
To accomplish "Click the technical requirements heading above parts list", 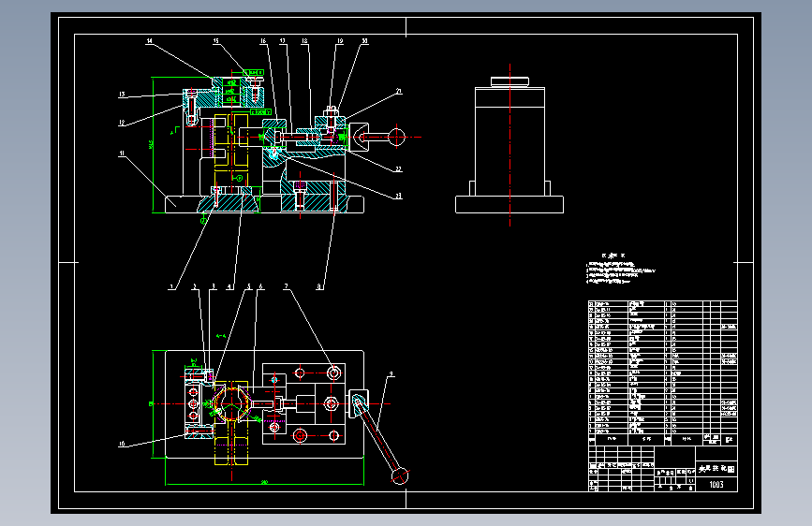I will coord(613,256).
